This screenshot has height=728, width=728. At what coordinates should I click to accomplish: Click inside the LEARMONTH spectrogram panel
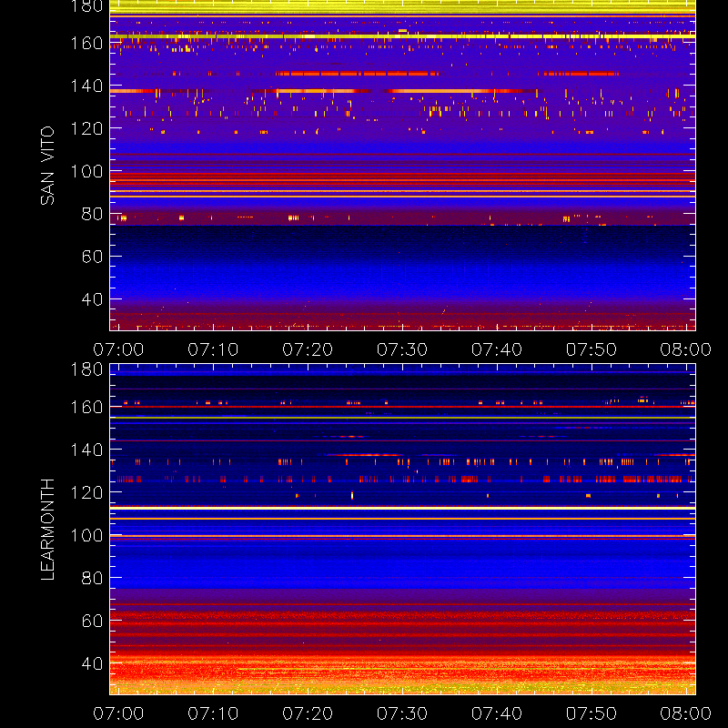[402, 530]
